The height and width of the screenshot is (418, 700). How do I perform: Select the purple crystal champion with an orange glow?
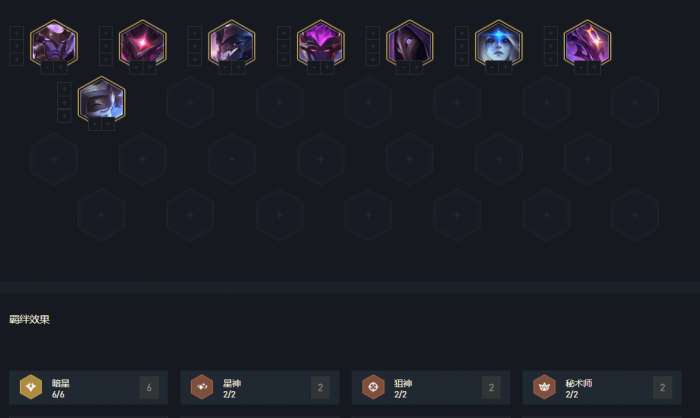(x=588, y=43)
